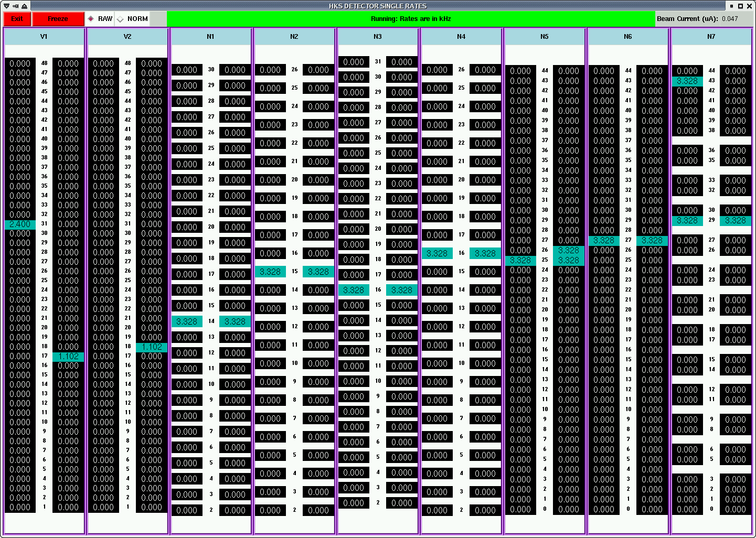The height and width of the screenshot is (538, 756).
Task: Click the V1 panel header
Action: (44, 37)
